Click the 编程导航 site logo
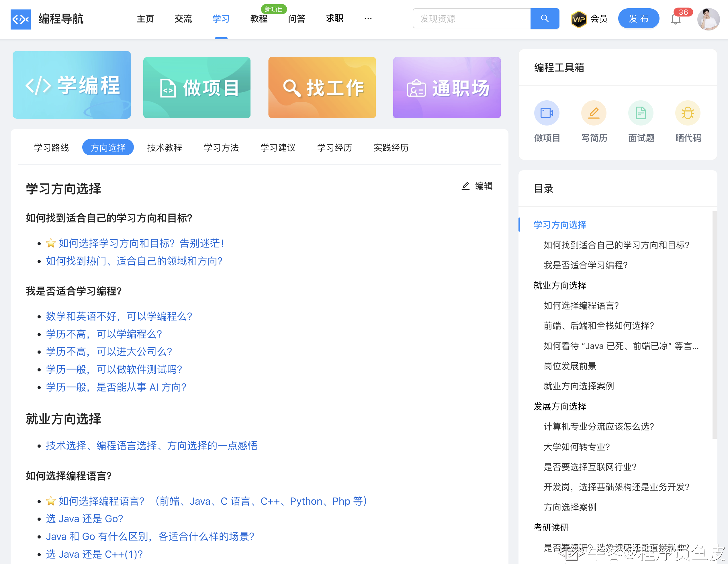728x564 pixels. (x=21, y=19)
